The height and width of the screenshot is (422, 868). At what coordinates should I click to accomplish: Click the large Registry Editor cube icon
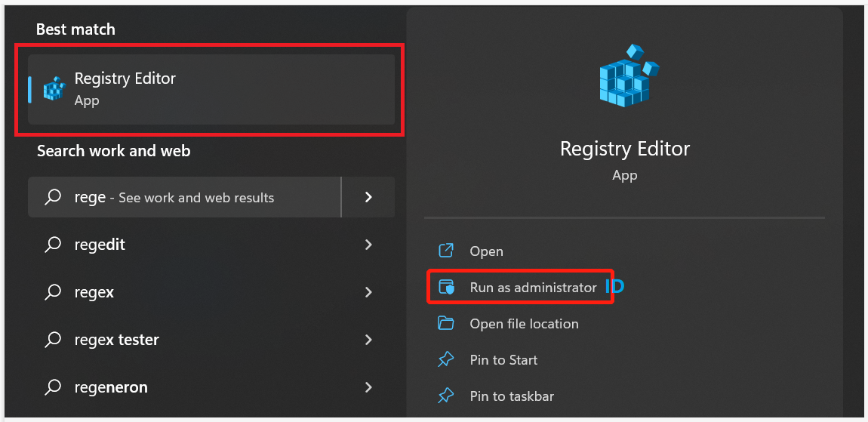(629, 75)
